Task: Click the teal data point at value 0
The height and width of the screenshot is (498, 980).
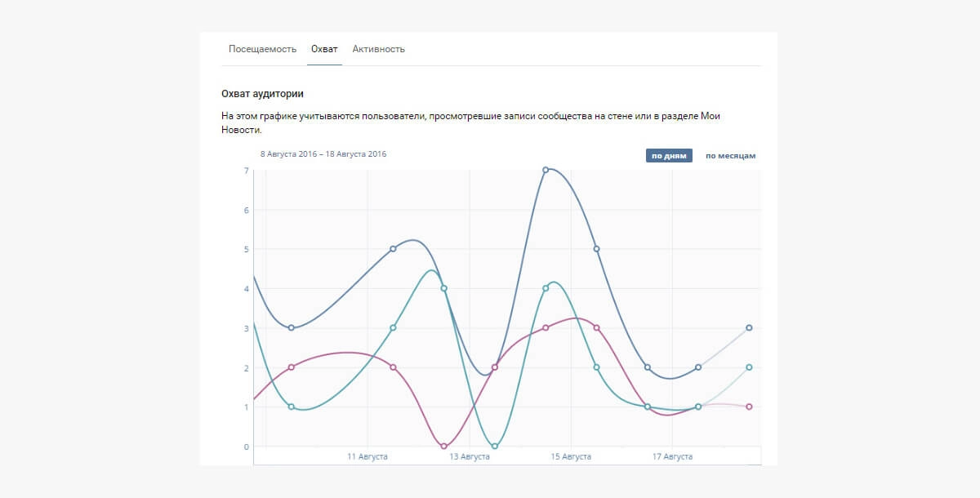Action: click(495, 447)
